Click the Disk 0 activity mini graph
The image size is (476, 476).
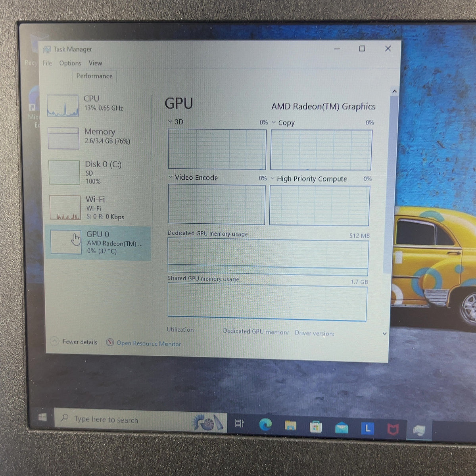click(64, 172)
